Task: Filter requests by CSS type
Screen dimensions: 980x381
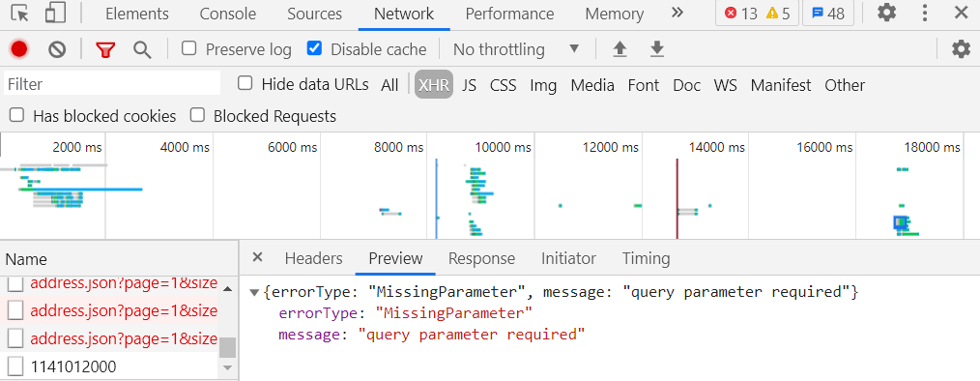Action: (x=504, y=85)
